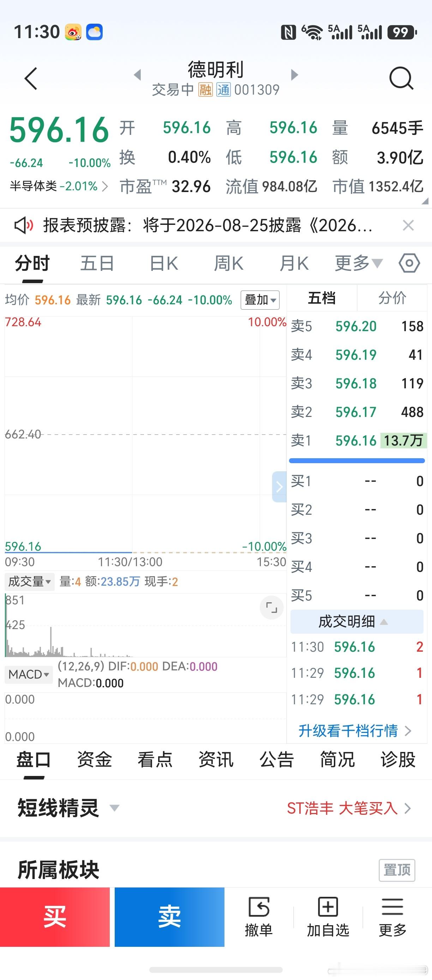This screenshot has height=980, width=432.
Task: Tap 卖3 row price 596.18
Action: [x=356, y=383]
